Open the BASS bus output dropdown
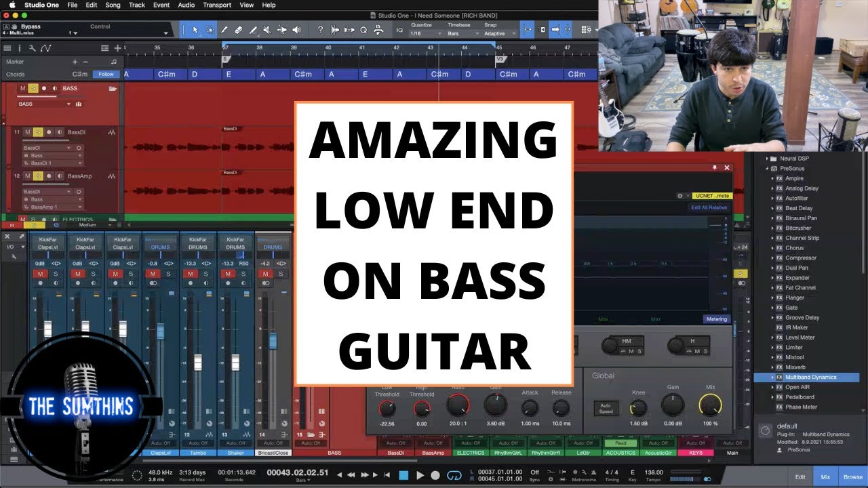This screenshot has width=868, height=488. [x=44, y=104]
